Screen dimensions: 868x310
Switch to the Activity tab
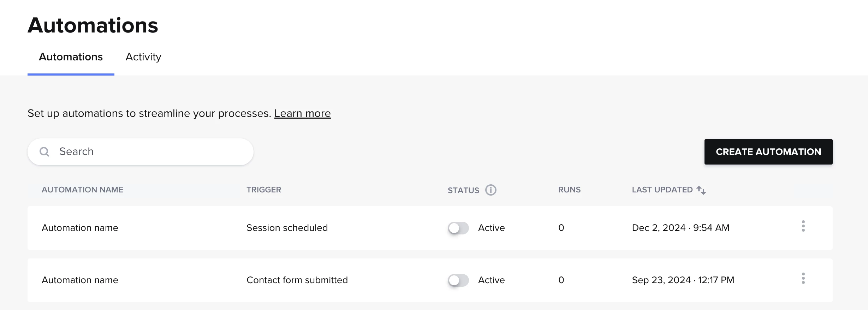click(x=143, y=57)
